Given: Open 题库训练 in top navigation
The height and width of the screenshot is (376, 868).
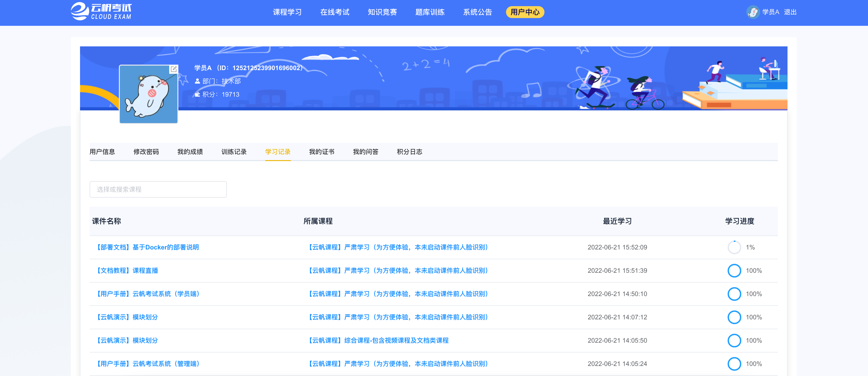Looking at the screenshot, I should [x=430, y=12].
